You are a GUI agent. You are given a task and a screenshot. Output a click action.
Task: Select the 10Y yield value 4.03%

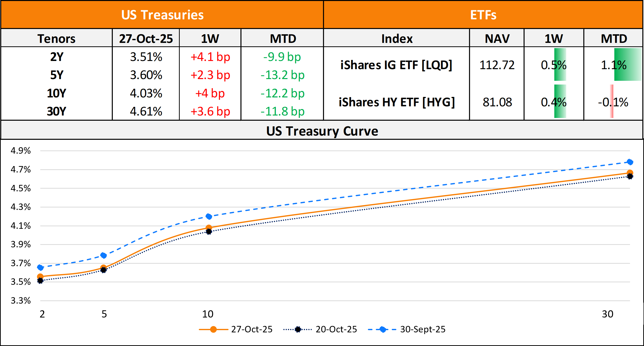coord(146,93)
